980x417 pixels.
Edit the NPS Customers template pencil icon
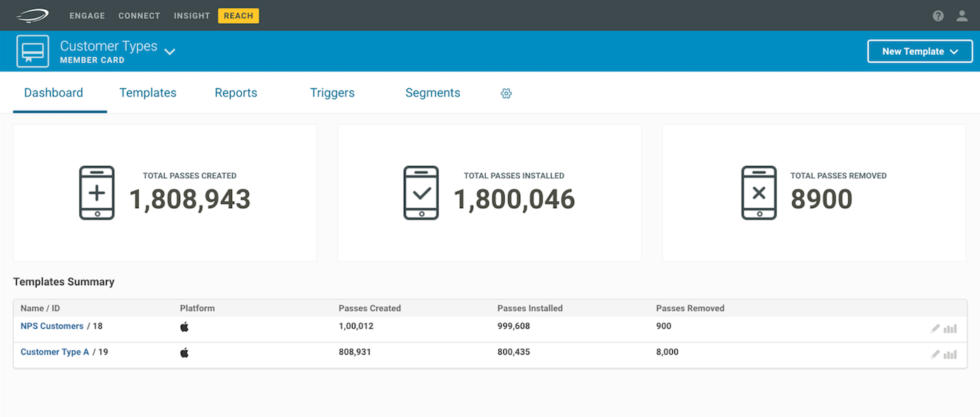pos(935,329)
